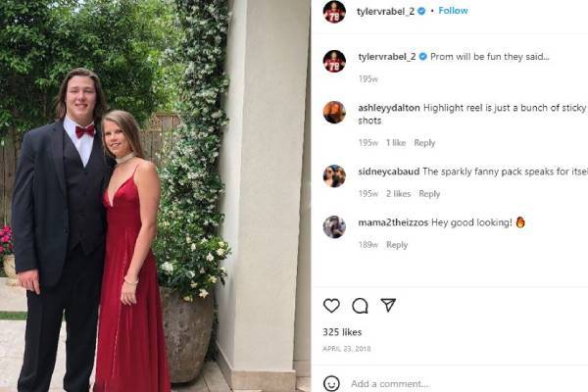Viewport: 588px width, 392px height.
Task: Reply to mama2theizzos's comment
Action: (x=397, y=245)
